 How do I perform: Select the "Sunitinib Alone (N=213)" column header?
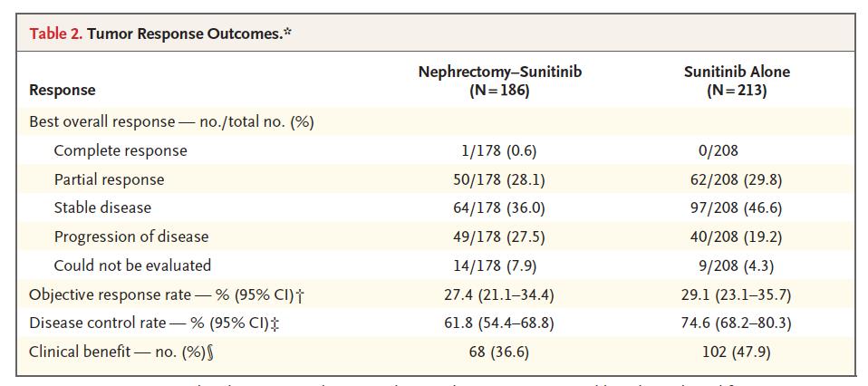click(x=737, y=81)
